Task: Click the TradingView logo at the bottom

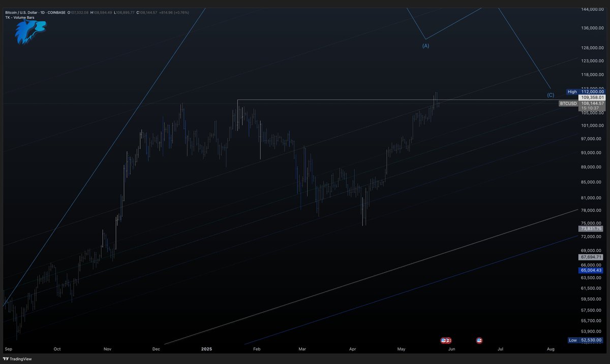Action: (17, 359)
